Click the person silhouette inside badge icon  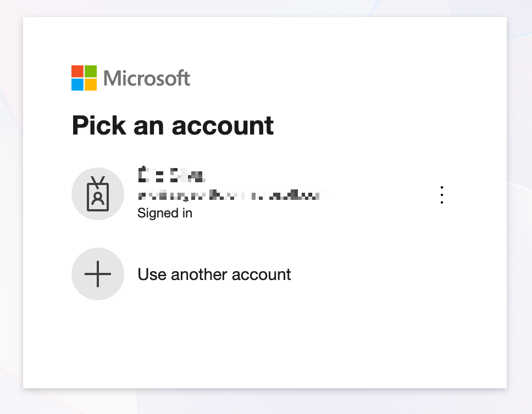[x=98, y=199]
